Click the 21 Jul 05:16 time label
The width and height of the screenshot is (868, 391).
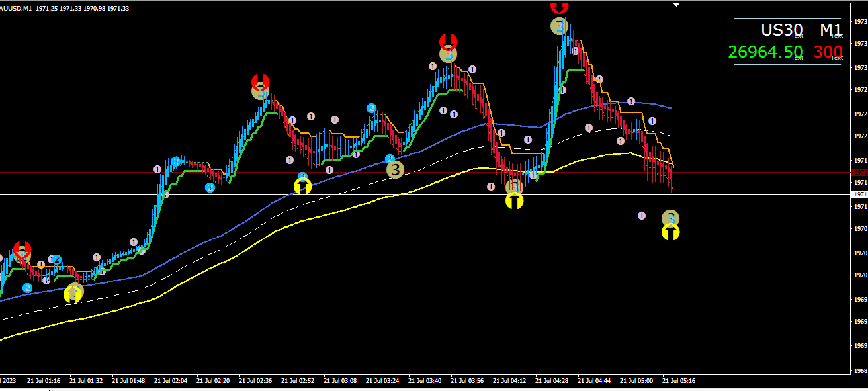point(679,381)
